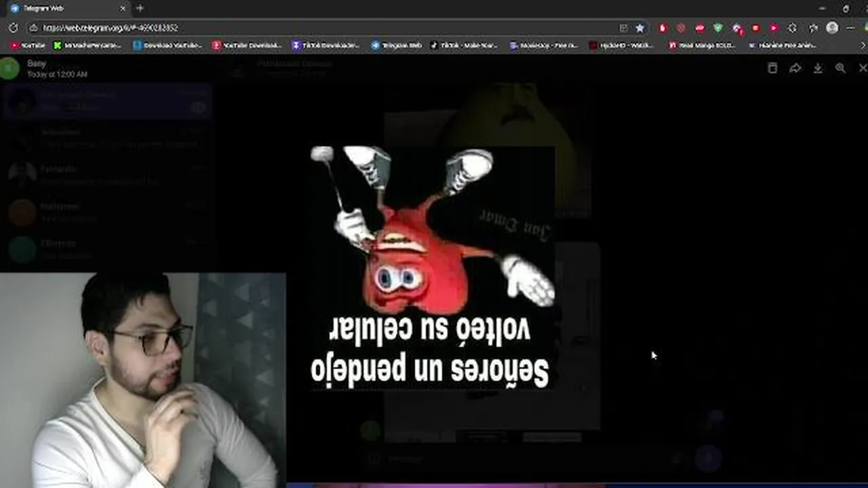Open the browser extensions puzzle icon
Viewport: 868px width, 488px height.
click(x=792, y=28)
